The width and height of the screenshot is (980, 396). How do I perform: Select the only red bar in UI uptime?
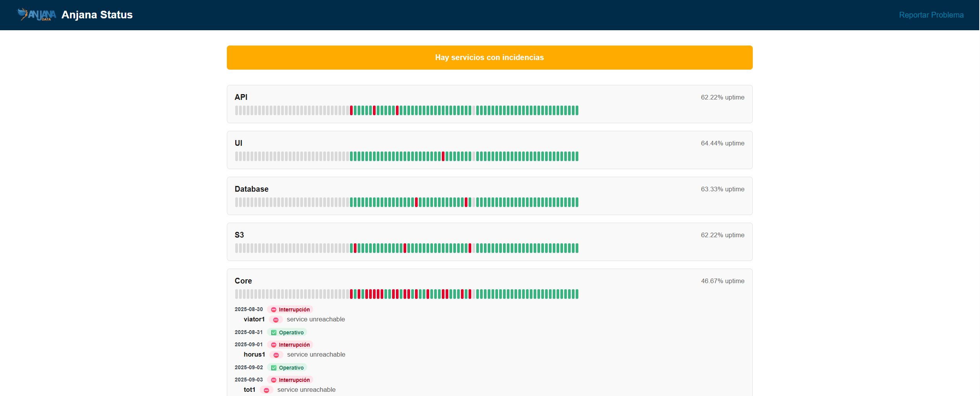443,156
